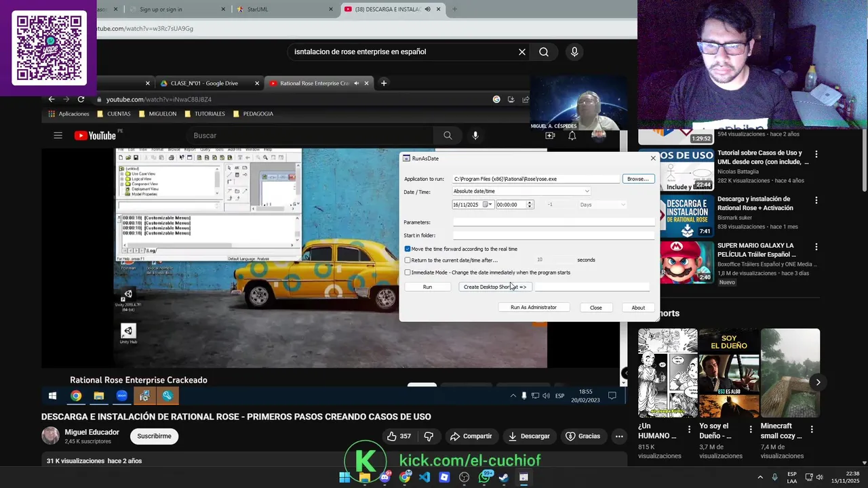The height and width of the screenshot is (488, 868).
Task: Click the About button in RunAsDate
Action: click(638, 308)
